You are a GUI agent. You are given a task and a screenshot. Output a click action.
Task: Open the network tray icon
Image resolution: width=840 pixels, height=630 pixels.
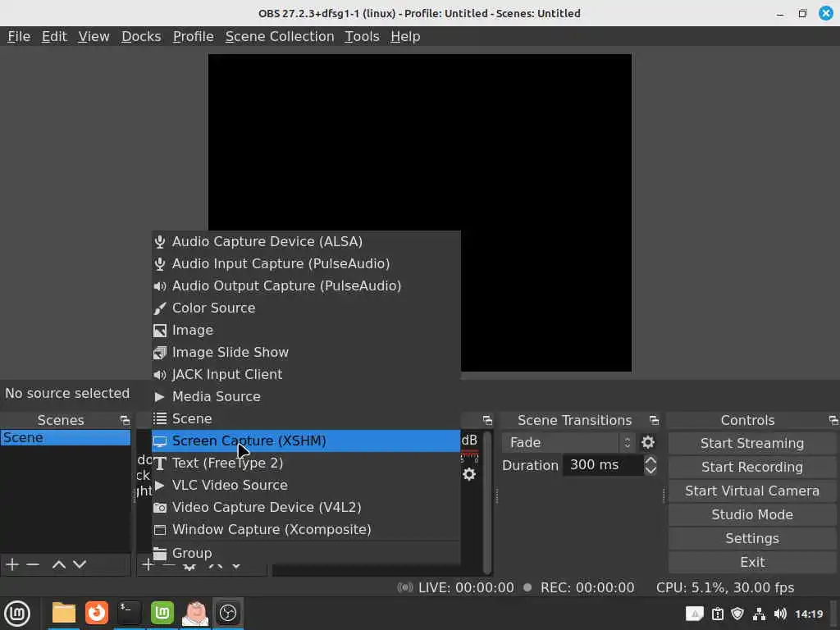tap(759, 614)
